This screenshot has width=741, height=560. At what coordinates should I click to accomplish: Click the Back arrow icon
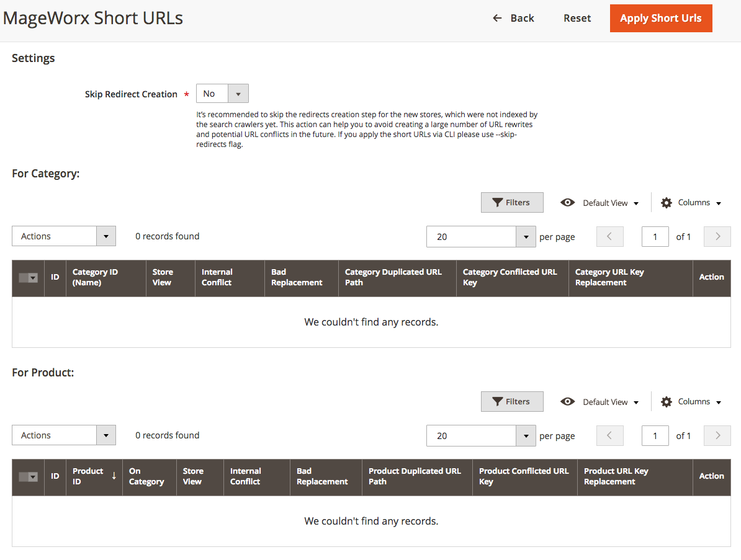pyautogui.click(x=497, y=19)
